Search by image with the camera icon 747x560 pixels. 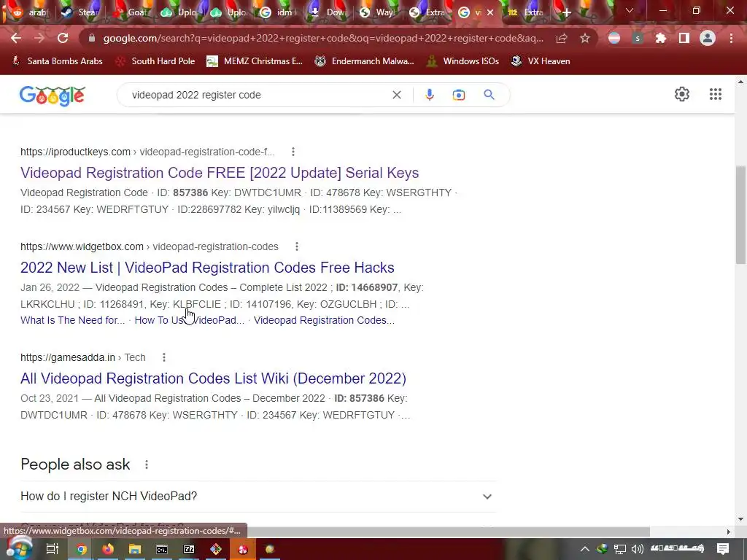click(459, 95)
